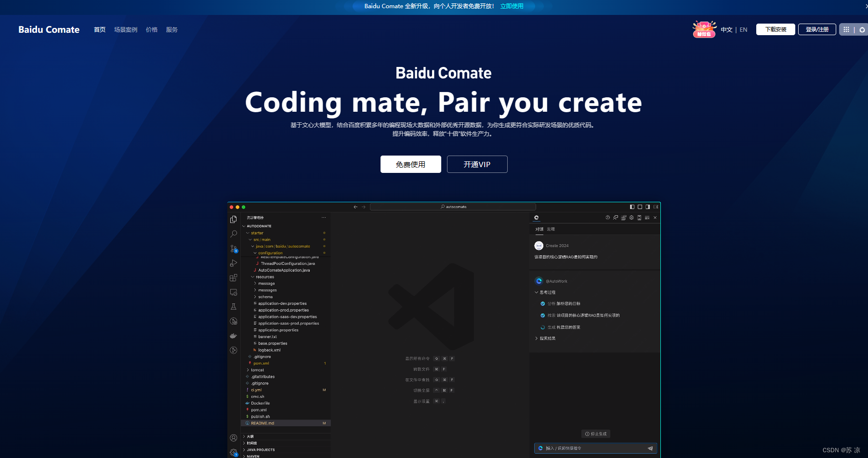Open the 场景案例 navigation item
The height and width of the screenshot is (458, 868).
[126, 30]
